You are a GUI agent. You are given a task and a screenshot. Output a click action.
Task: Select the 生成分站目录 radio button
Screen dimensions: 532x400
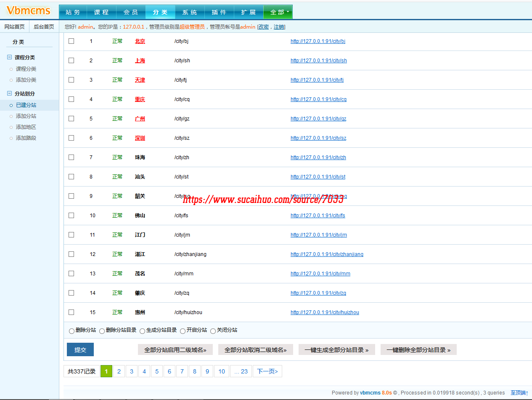(x=142, y=331)
